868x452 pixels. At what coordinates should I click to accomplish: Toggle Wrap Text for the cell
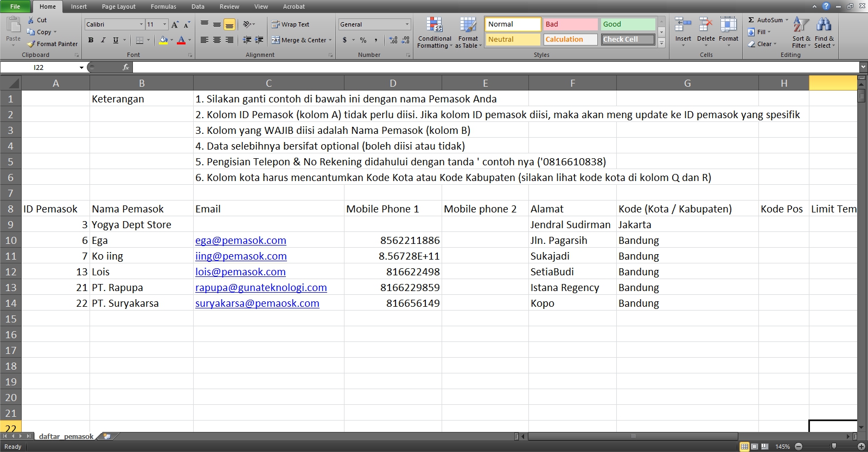[290, 24]
